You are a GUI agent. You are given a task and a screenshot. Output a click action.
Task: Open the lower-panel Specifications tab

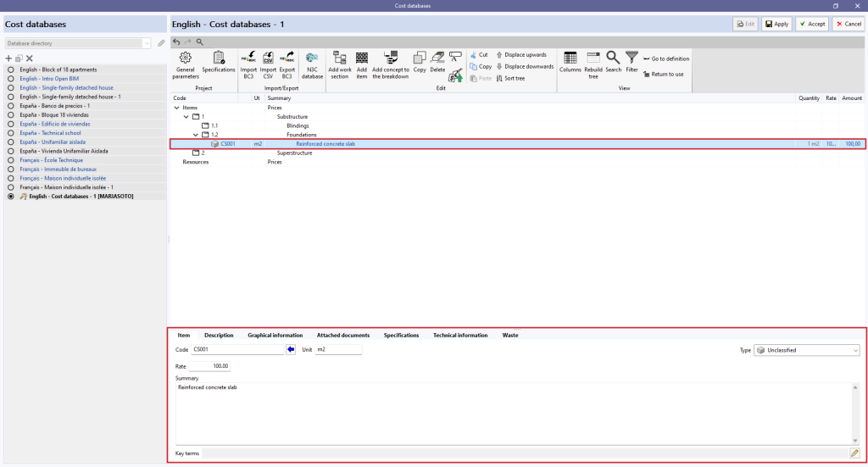coord(401,336)
